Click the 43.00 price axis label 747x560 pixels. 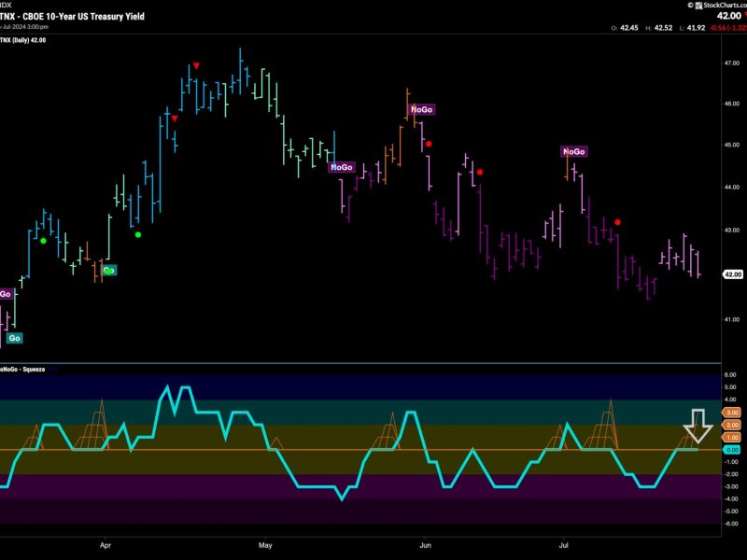732,230
